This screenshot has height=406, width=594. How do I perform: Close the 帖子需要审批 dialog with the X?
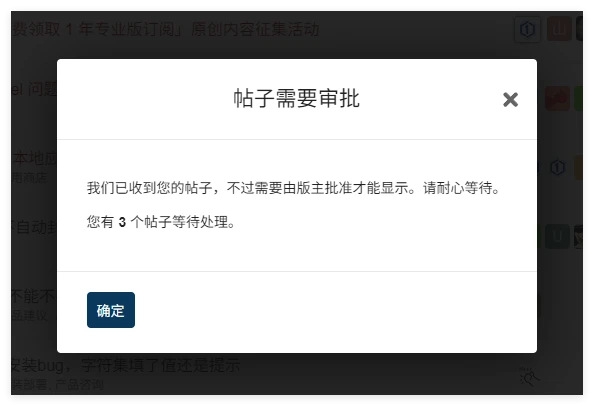click(x=510, y=100)
